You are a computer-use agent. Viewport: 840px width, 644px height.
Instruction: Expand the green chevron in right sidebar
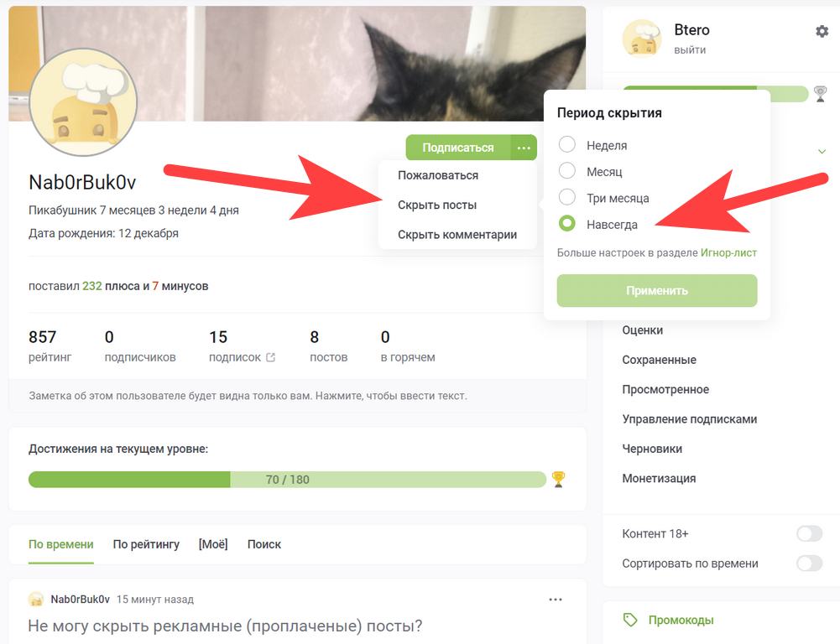pos(822,151)
